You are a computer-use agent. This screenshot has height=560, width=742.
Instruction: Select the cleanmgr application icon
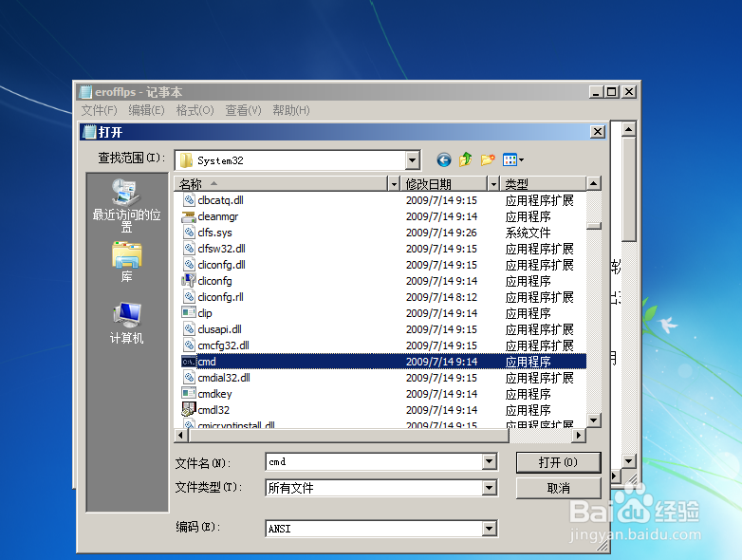[189, 216]
